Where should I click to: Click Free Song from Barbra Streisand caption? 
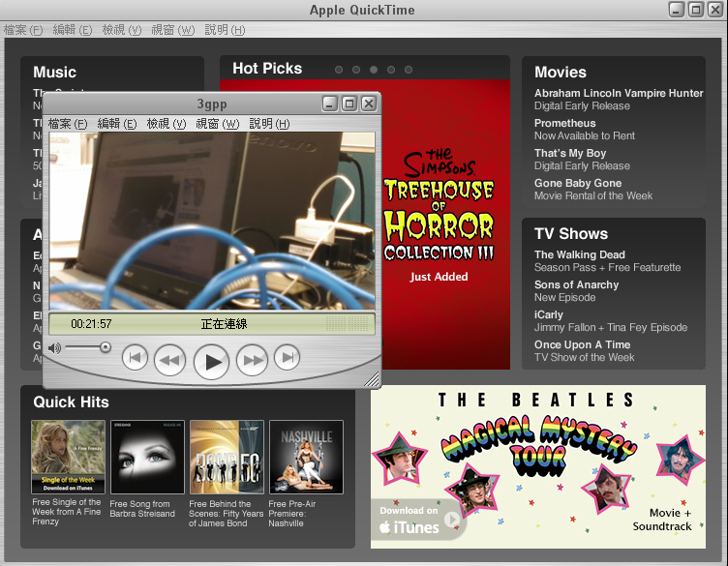point(142,509)
